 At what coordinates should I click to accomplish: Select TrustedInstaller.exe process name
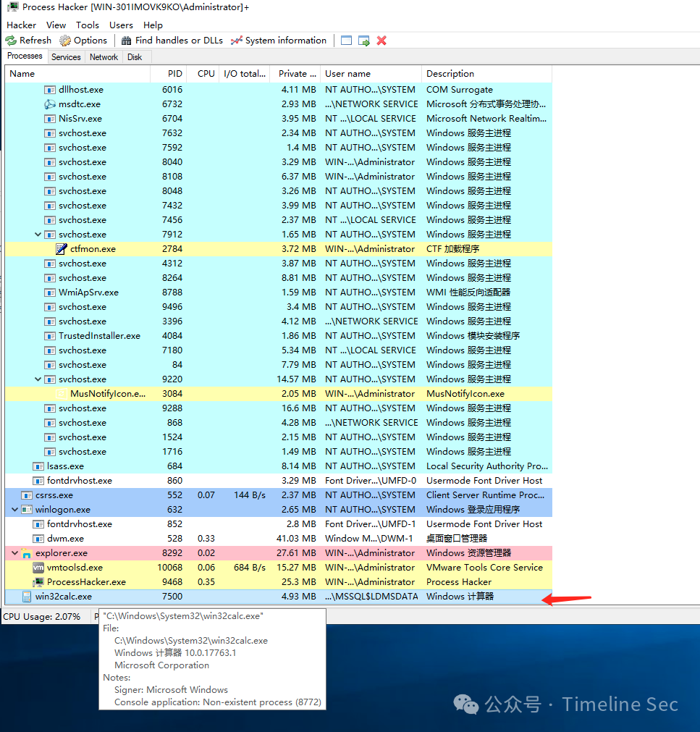(x=99, y=336)
